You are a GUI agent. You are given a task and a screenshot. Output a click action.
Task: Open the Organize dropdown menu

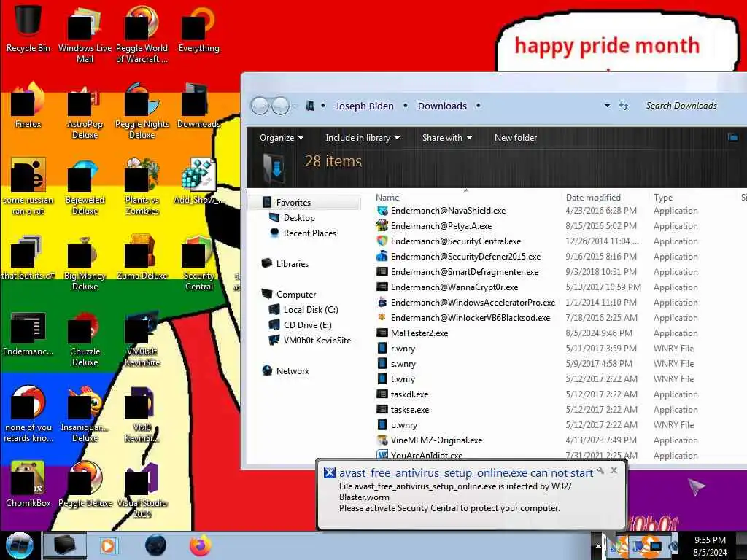pyautogui.click(x=282, y=138)
